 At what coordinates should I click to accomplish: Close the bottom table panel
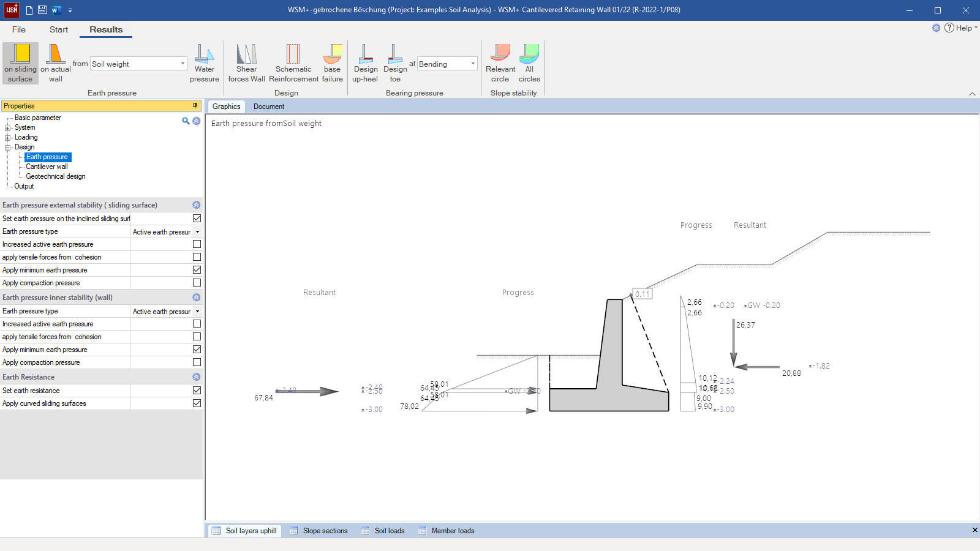point(974,530)
